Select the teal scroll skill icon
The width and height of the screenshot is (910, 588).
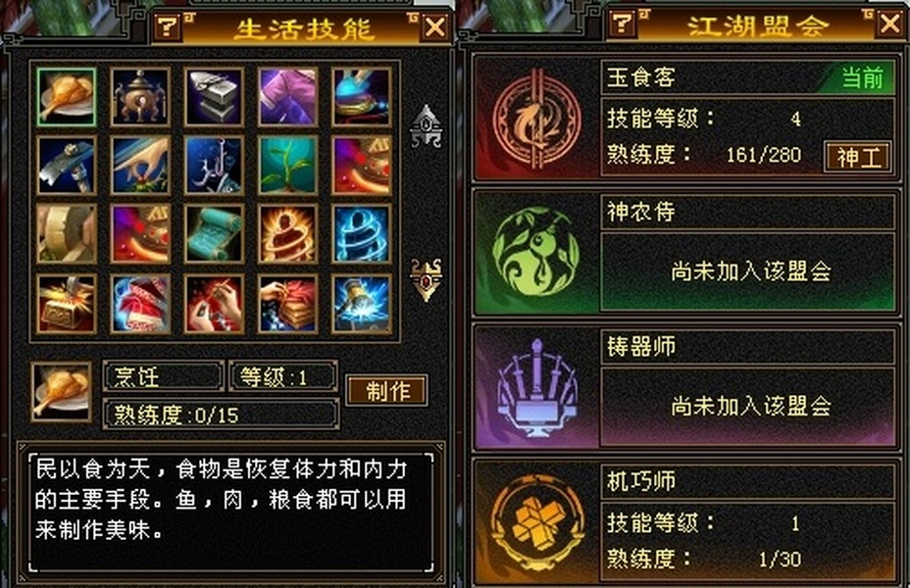pyautogui.click(x=214, y=233)
